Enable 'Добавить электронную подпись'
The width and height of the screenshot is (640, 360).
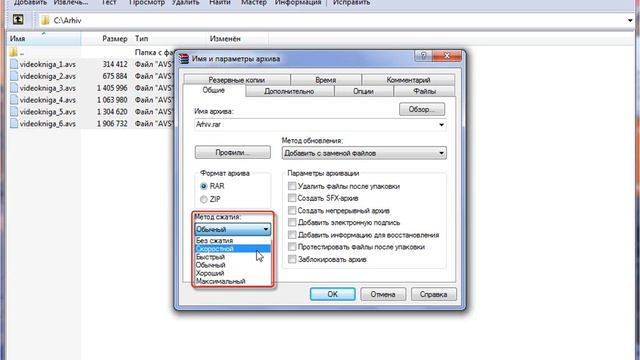[292, 222]
